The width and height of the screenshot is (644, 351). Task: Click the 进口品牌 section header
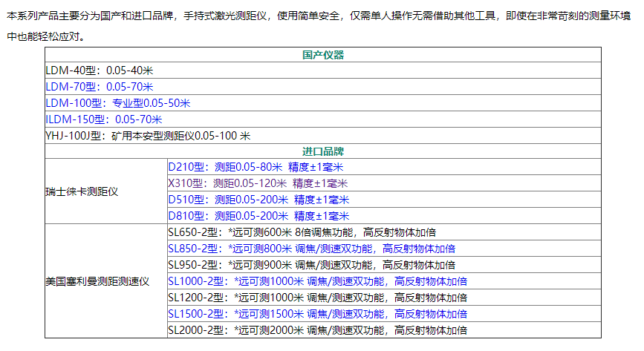pyautogui.click(x=323, y=151)
